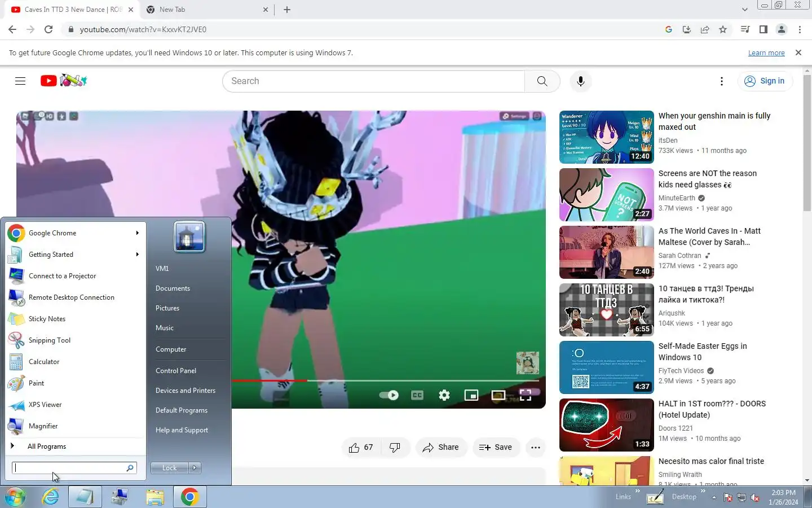Viewport: 812px width, 508px height.
Task: Show hidden system tray icons
Action: point(714,498)
